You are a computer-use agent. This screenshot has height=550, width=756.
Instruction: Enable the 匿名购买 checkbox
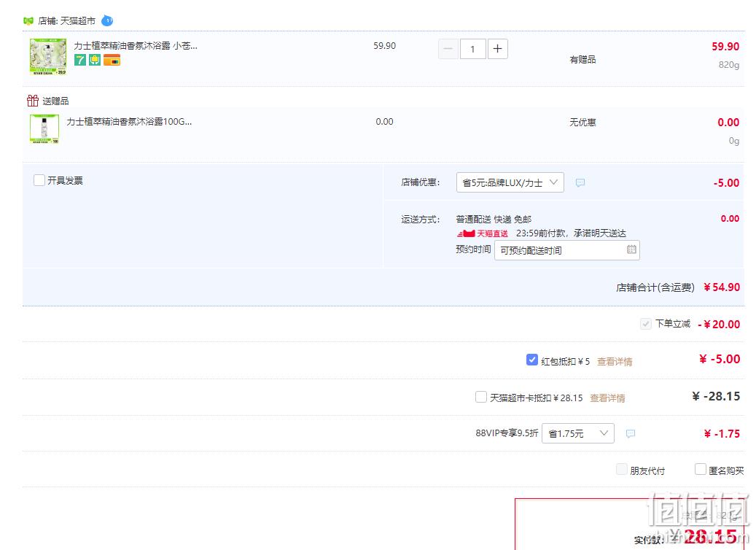[x=700, y=469]
